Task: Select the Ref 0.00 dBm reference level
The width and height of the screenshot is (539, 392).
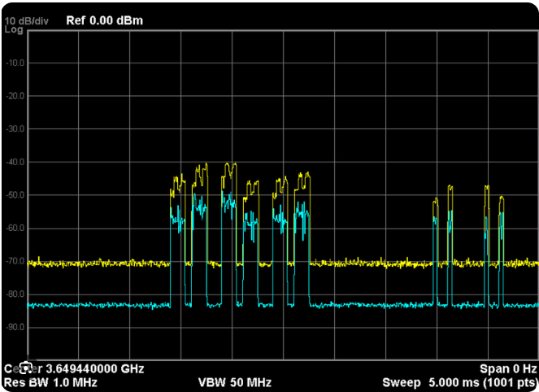Action: click(105, 20)
